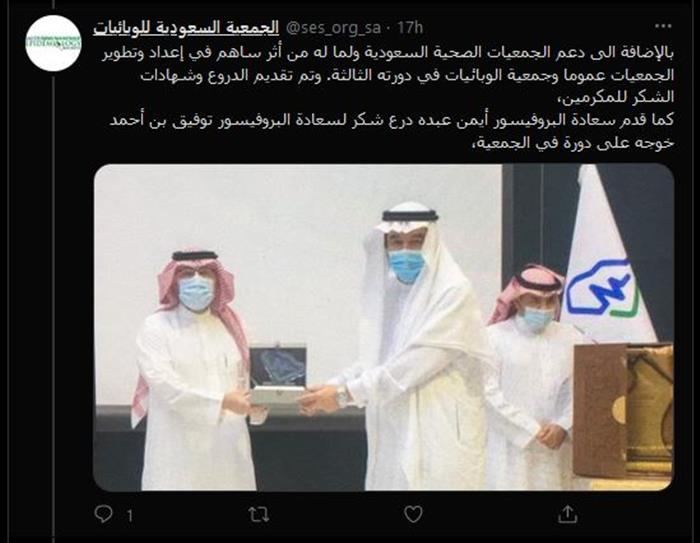Click the last tweet line ending في الجمعية

[573, 142]
